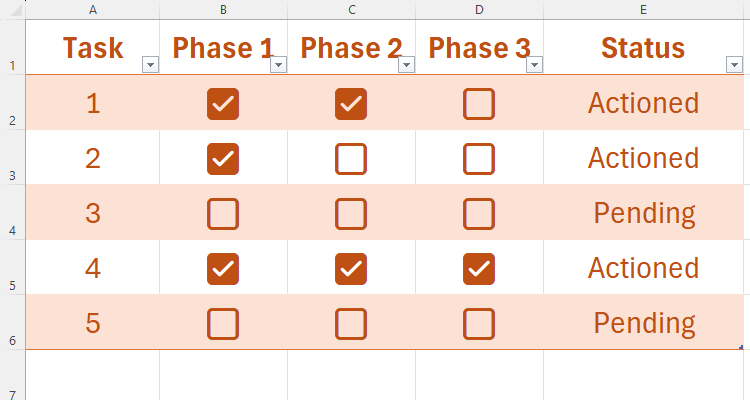The width and height of the screenshot is (750, 400).
Task: Uncheck Phase 2 checkbox for Task 4
Action: point(351,268)
